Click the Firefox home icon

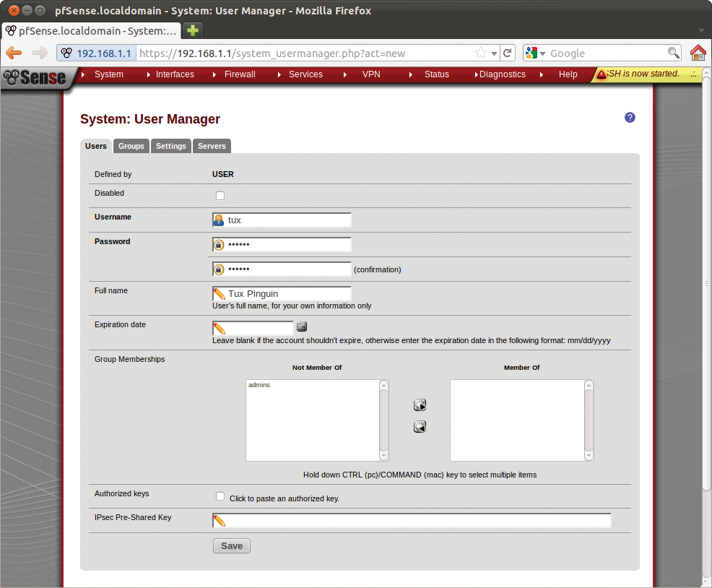(698, 53)
